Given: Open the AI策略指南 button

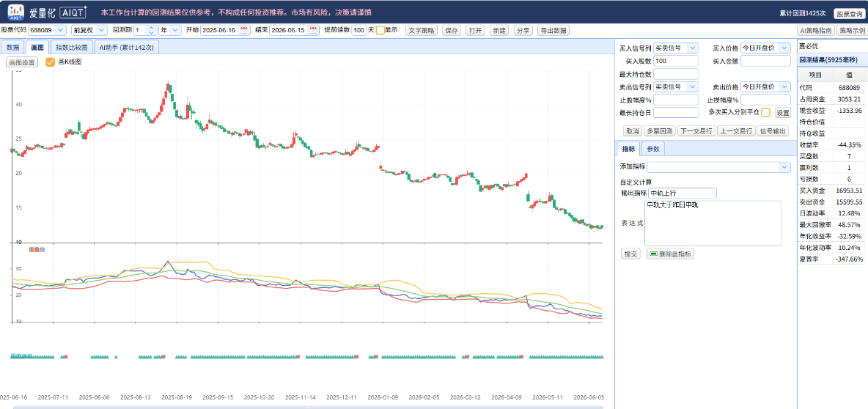Looking at the screenshot, I should (816, 31).
